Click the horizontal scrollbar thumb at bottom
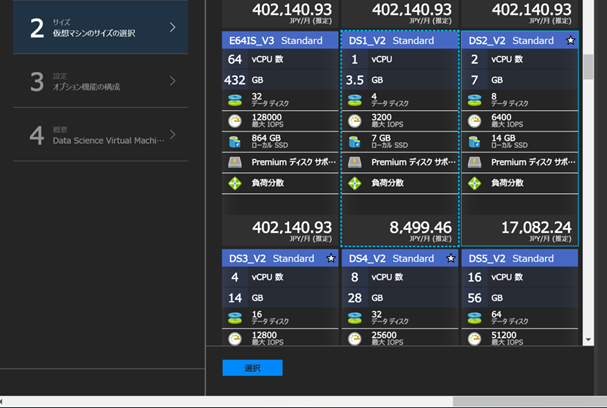 [530, 401]
